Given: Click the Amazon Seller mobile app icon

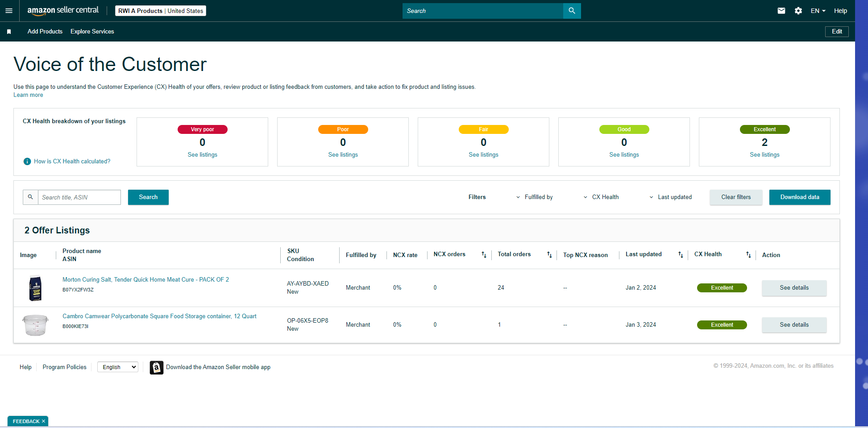Looking at the screenshot, I should tap(157, 367).
